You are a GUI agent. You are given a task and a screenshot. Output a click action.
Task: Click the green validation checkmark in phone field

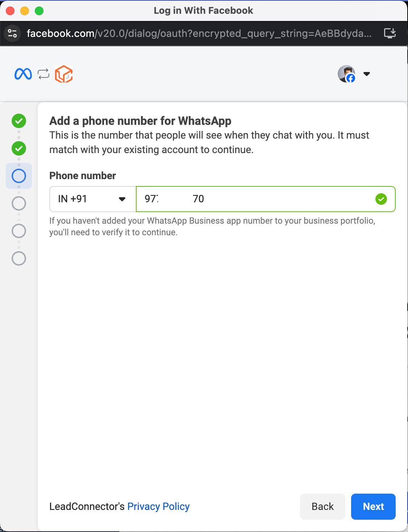(x=381, y=199)
